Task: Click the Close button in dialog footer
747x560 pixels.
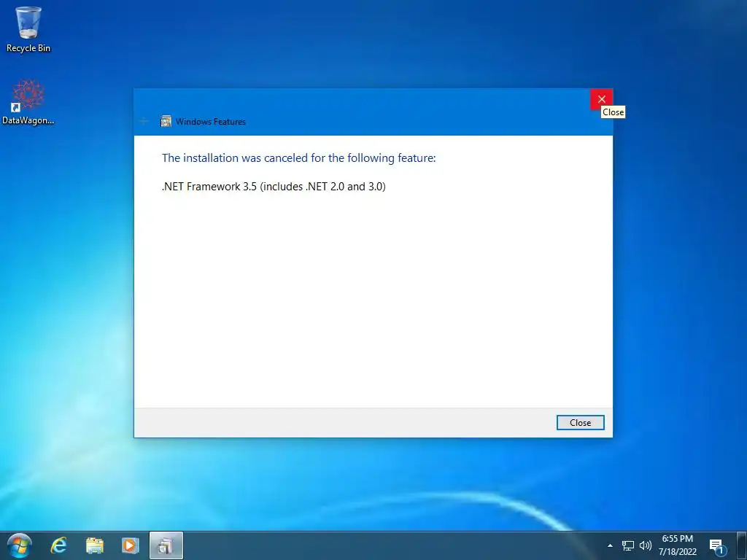Action: (580, 422)
